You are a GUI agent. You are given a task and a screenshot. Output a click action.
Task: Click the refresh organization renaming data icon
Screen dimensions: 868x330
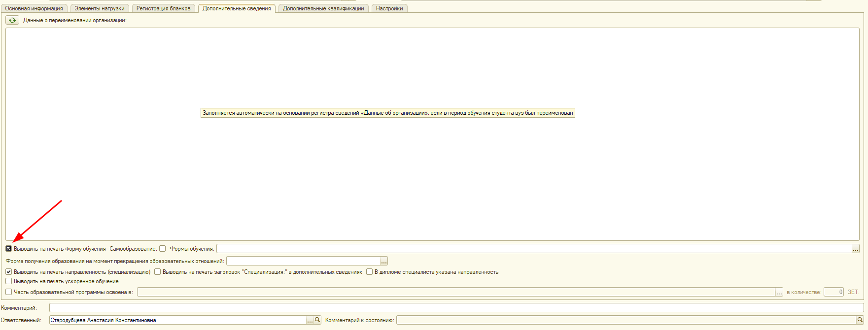tap(12, 20)
